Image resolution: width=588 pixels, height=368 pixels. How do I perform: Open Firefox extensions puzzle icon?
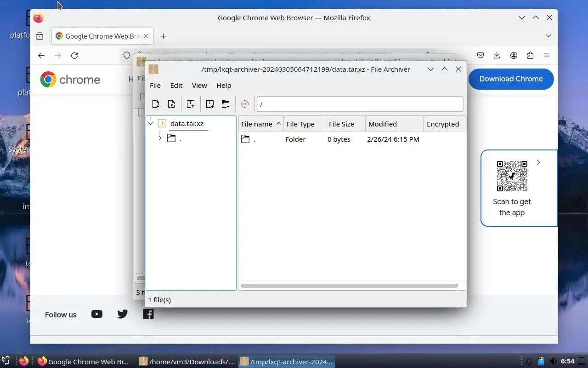530,55
